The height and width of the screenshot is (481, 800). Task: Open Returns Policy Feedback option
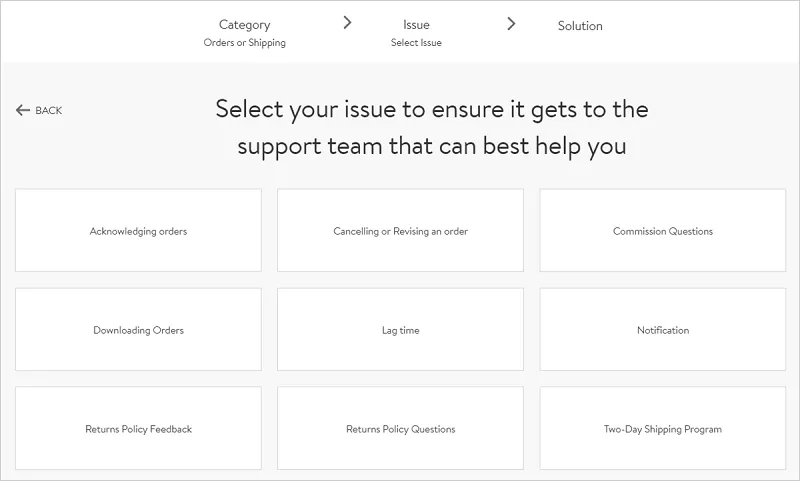pyautogui.click(x=138, y=429)
